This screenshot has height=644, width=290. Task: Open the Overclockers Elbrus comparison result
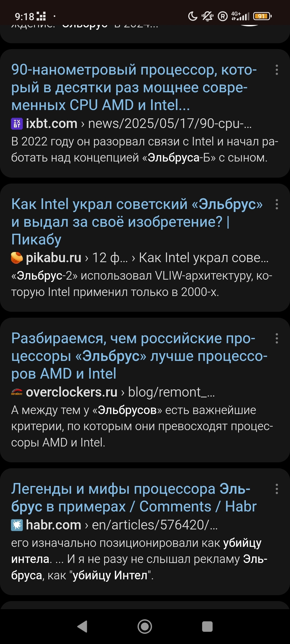(x=139, y=356)
